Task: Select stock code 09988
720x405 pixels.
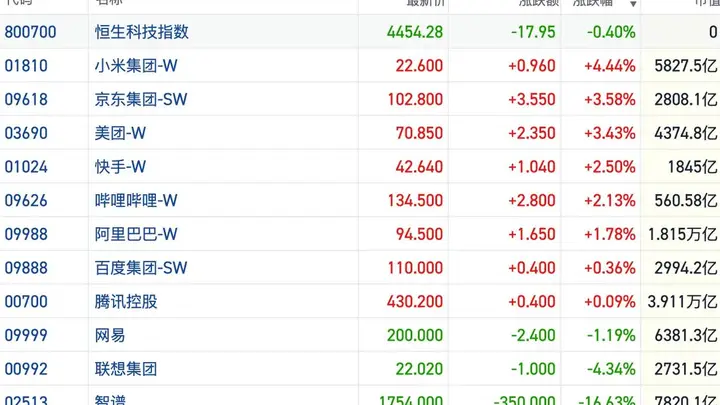Action: point(26,234)
